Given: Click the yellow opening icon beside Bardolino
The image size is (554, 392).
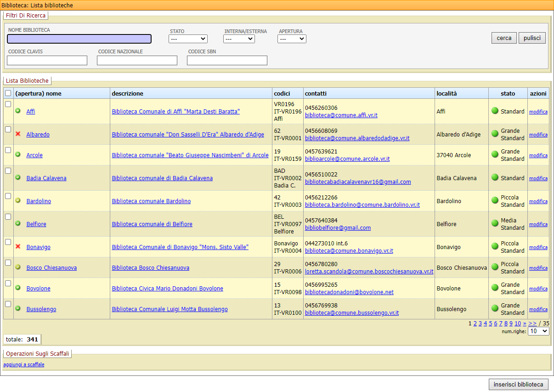Looking at the screenshot, I should point(18,200).
